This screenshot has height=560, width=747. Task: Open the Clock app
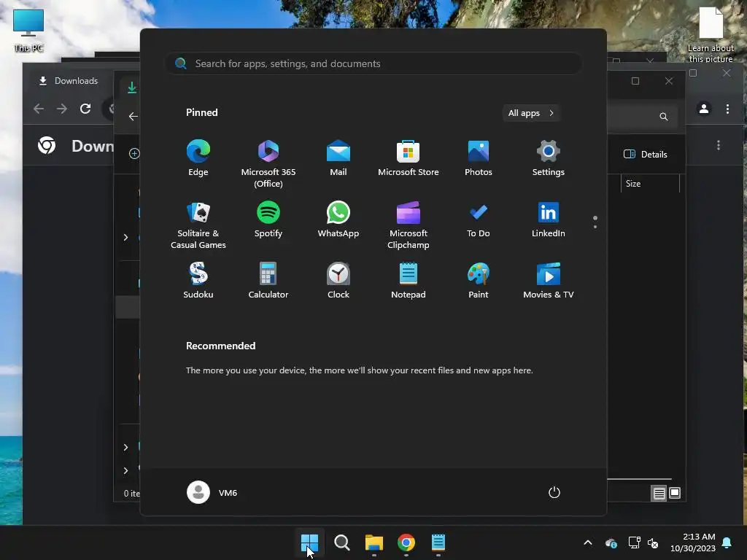(x=338, y=281)
